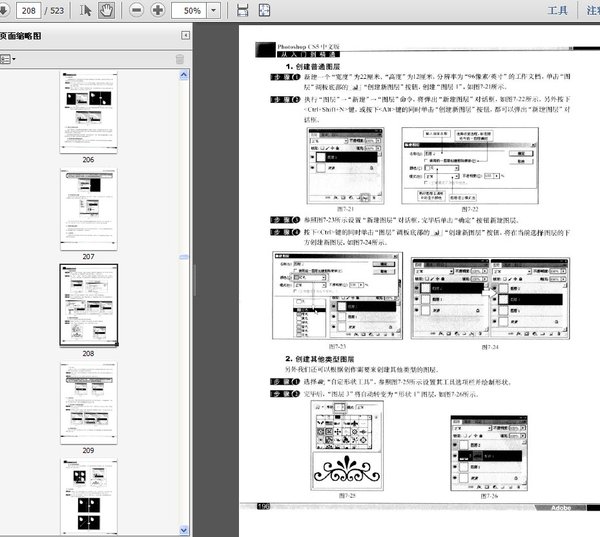Click thumbnail scrollbar down arrow
Image resolution: width=600 pixels, height=537 pixels.
184,530
